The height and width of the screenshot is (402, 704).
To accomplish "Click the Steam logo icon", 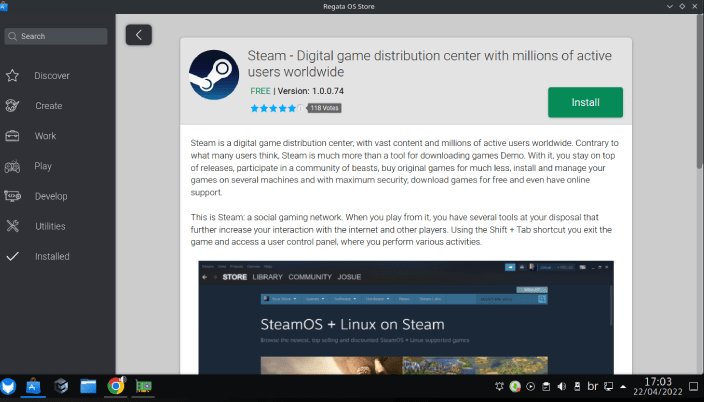I will click(214, 75).
